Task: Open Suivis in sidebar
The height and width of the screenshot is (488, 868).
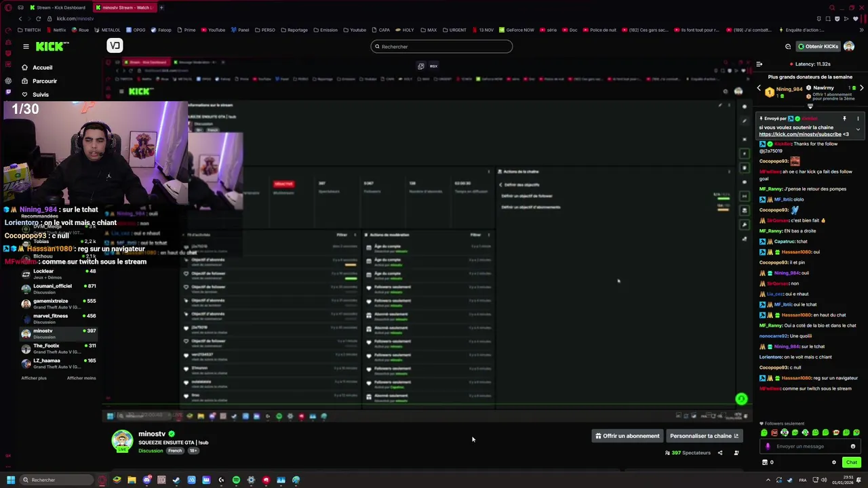Action: pos(35,95)
